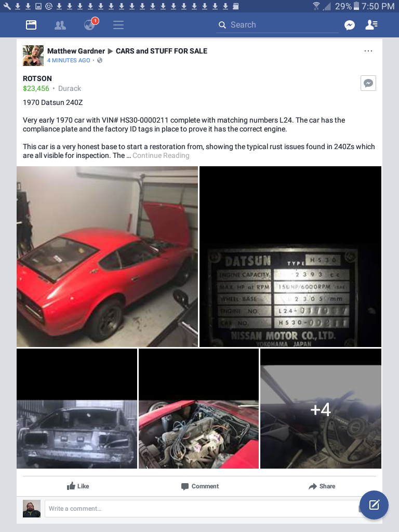Open the red Datsun 240Z garage photo
Image resolution: width=399 pixels, height=532 pixels.
pos(107,257)
